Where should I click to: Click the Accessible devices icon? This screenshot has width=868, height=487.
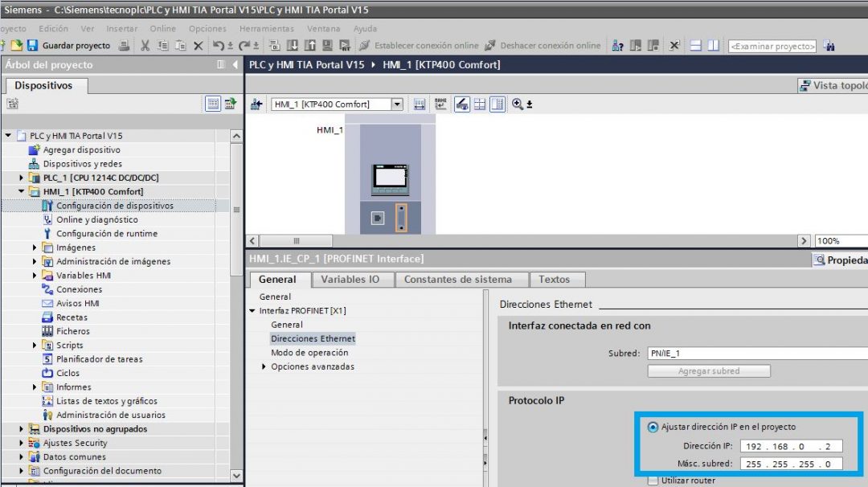coord(618,45)
